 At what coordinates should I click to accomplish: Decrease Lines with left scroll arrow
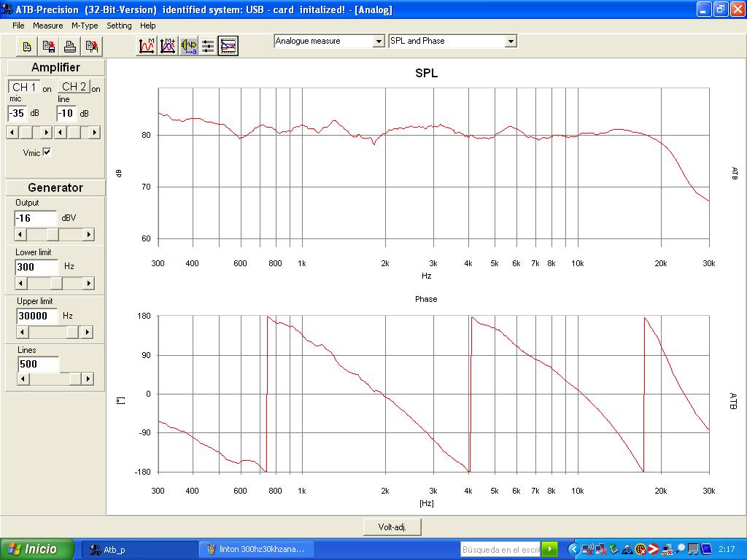23,379
